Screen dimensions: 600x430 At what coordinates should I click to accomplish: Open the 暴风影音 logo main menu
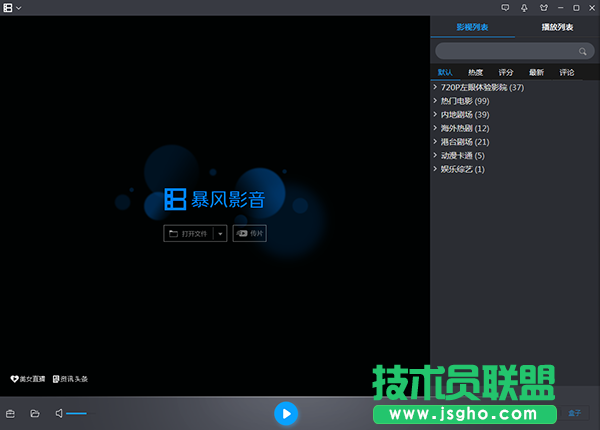pyautogui.click(x=11, y=8)
